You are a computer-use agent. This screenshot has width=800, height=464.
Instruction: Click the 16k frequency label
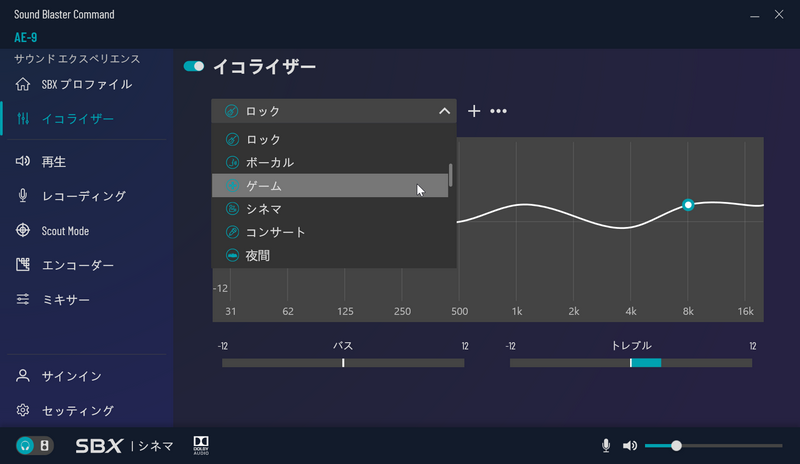tap(745, 311)
